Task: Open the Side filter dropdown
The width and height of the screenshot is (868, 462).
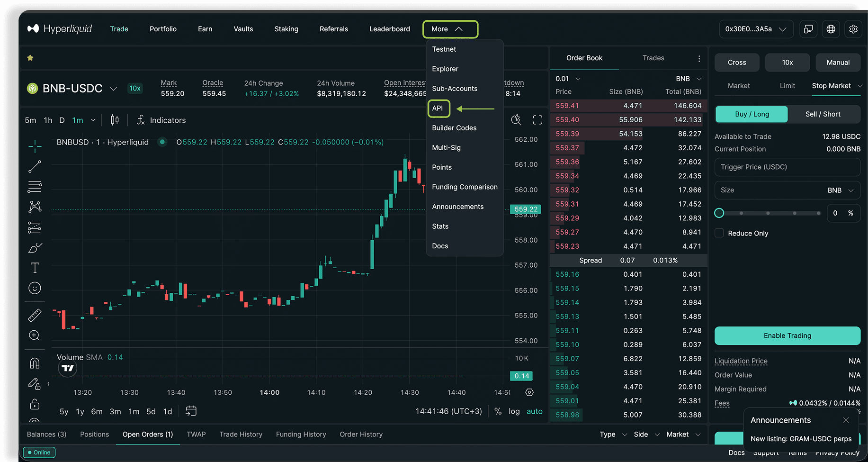Action: tap(647, 435)
